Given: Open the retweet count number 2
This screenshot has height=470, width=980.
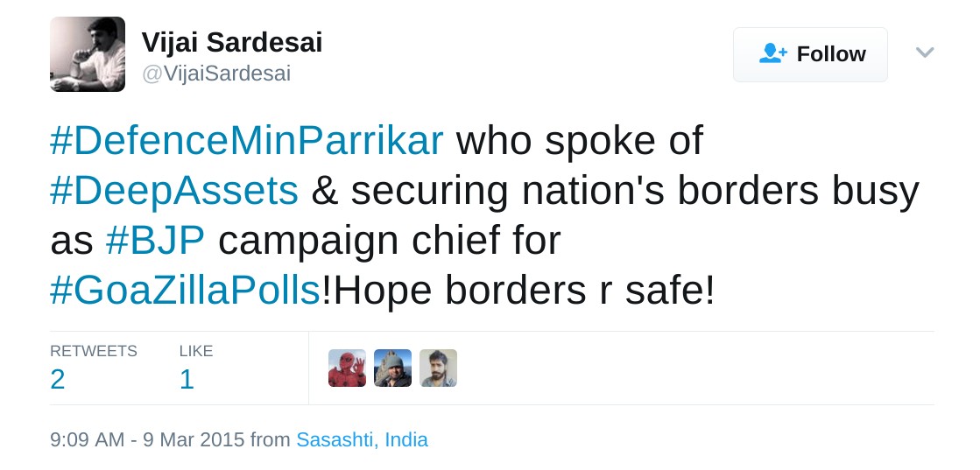Looking at the screenshot, I should (x=58, y=380).
